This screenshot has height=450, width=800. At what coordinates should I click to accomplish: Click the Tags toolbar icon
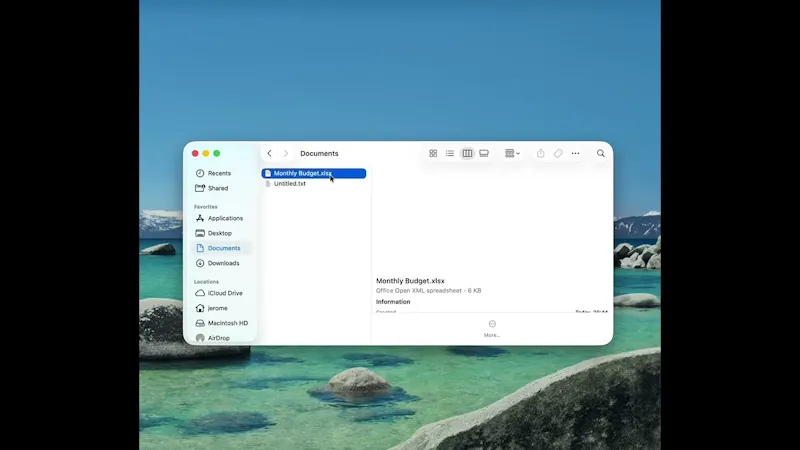click(x=558, y=153)
